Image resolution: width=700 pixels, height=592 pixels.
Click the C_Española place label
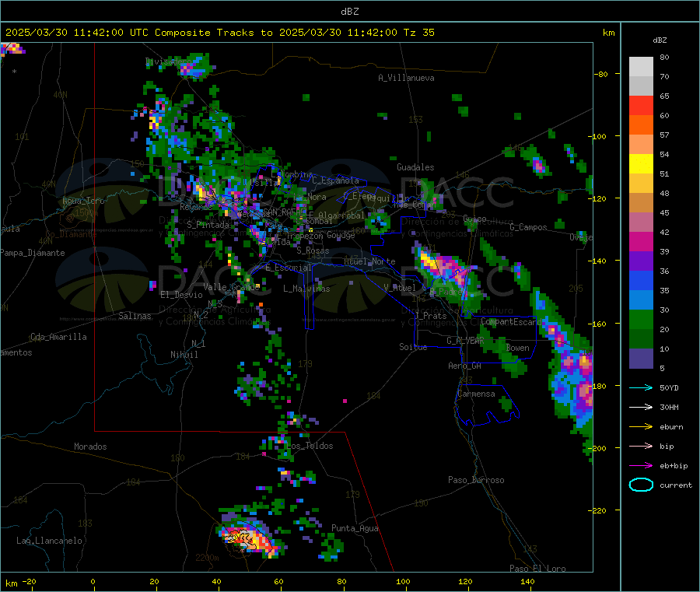coord(335,180)
